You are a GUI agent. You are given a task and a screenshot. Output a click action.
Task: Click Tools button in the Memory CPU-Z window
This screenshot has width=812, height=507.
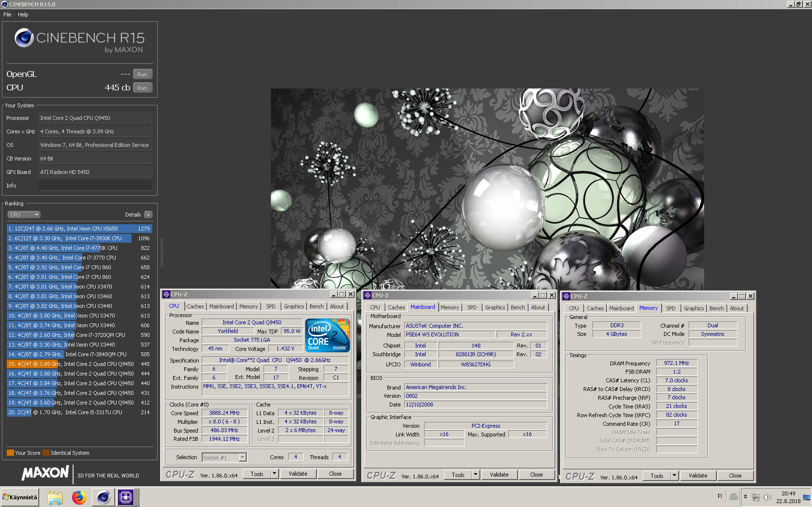tap(657, 476)
